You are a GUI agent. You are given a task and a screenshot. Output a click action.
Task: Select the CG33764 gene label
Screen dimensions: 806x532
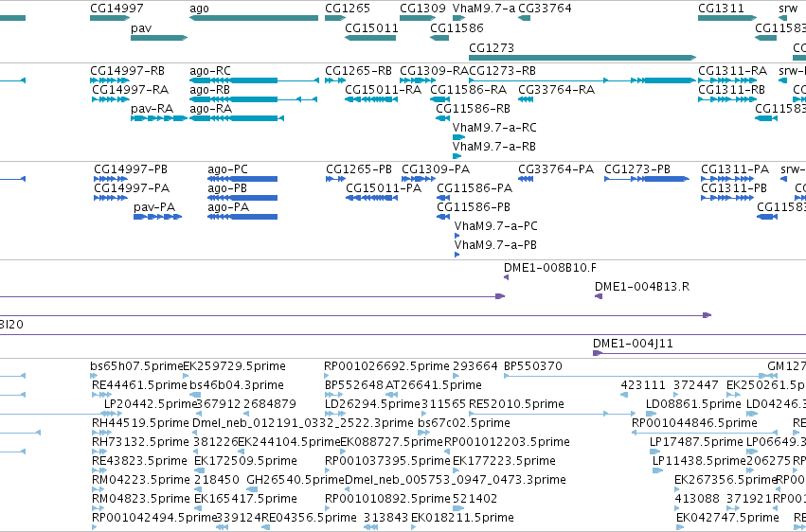(545, 9)
